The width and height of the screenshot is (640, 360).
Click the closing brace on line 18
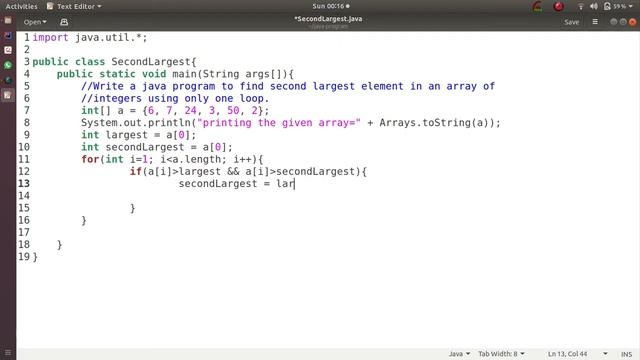point(59,245)
